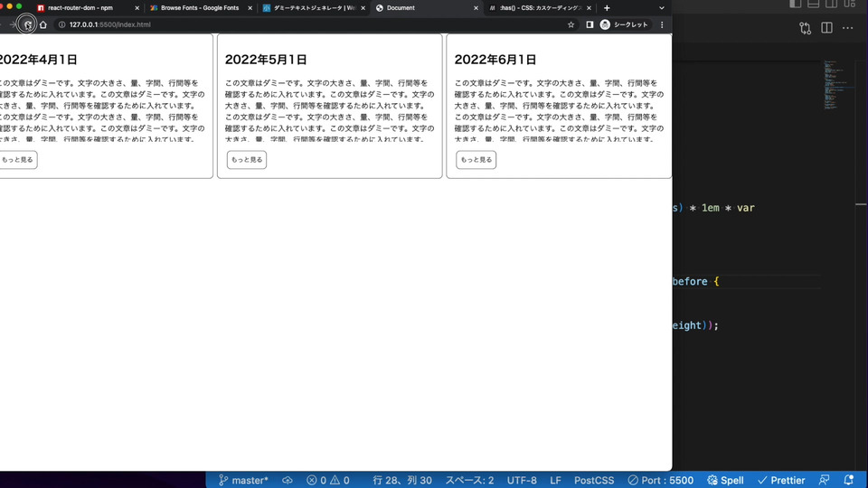
Task: Close the react-router-dom tab
Action: pos(137,8)
